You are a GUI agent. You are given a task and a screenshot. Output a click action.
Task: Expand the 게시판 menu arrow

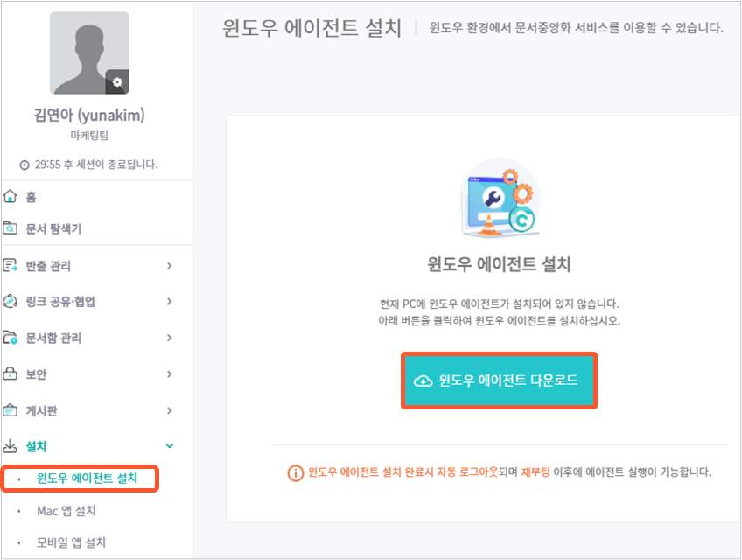click(x=170, y=410)
